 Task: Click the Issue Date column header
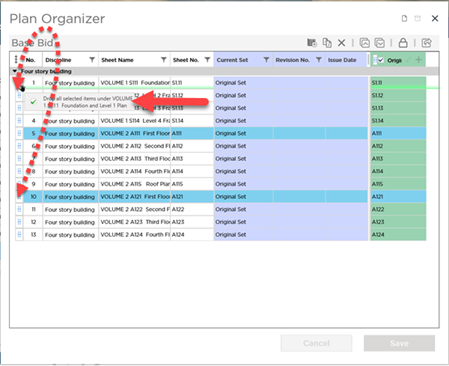(x=342, y=60)
